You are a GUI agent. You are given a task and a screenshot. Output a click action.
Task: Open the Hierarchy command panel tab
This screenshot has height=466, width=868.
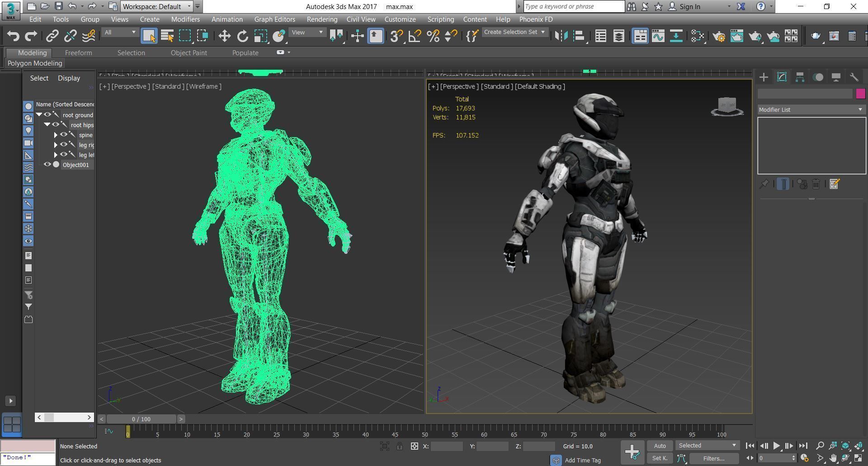800,77
